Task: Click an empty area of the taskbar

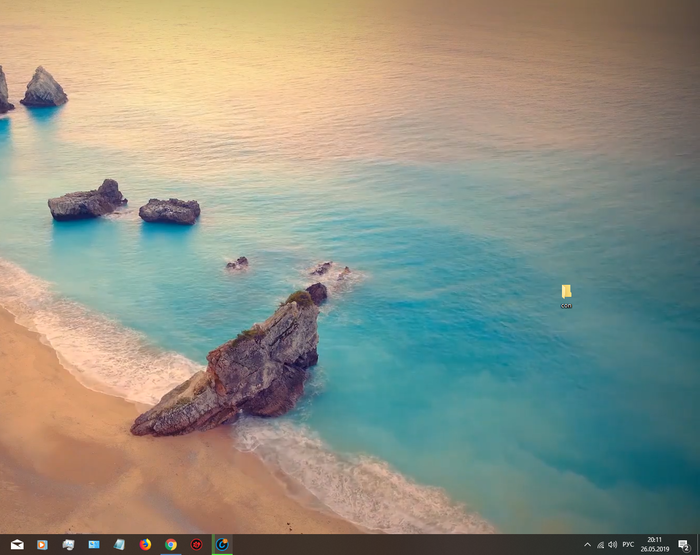Action: (x=400, y=545)
